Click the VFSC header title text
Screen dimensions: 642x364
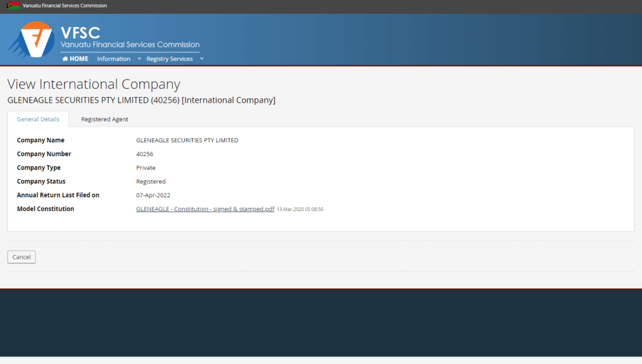click(80, 33)
